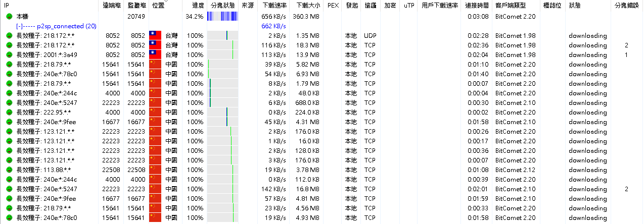644x224 pixels.
Task: Click piece status bar in 222.95.*.* row
Action: tap(222, 113)
